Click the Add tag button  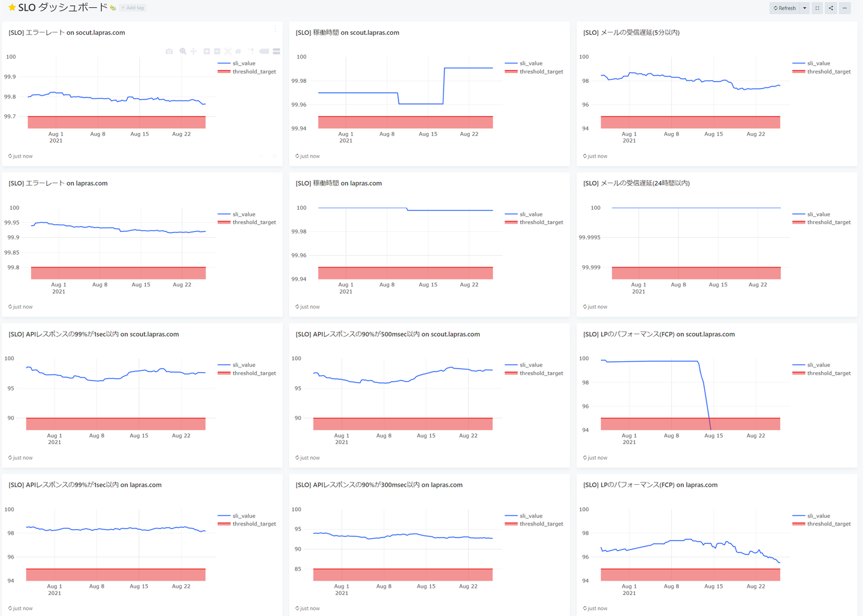click(132, 8)
